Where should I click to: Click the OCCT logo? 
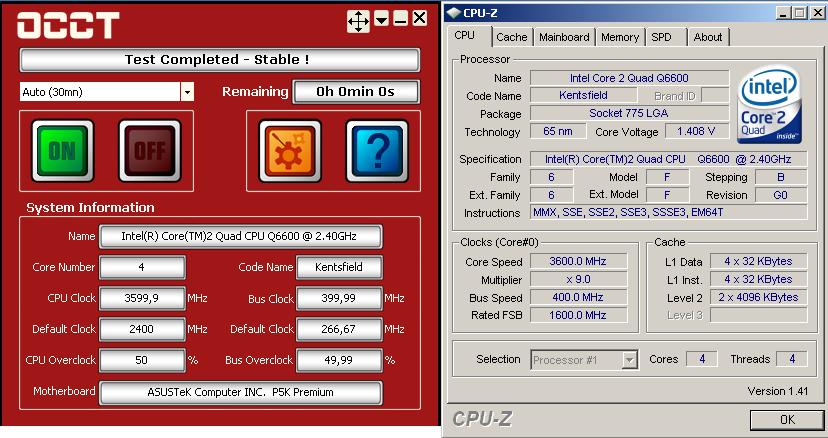(68, 25)
